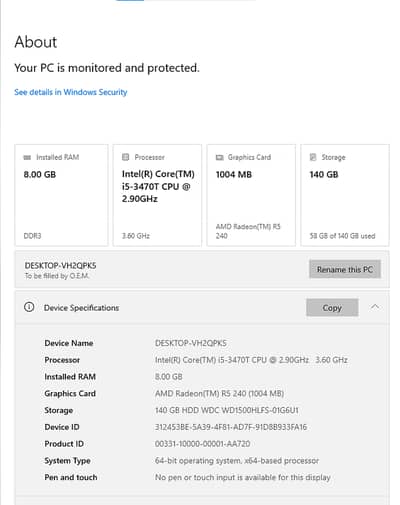Click the DESKTOP-VH2QPK5 name above Rename button
Image resolution: width=400 pixels, height=505 pixels.
tap(60, 266)
